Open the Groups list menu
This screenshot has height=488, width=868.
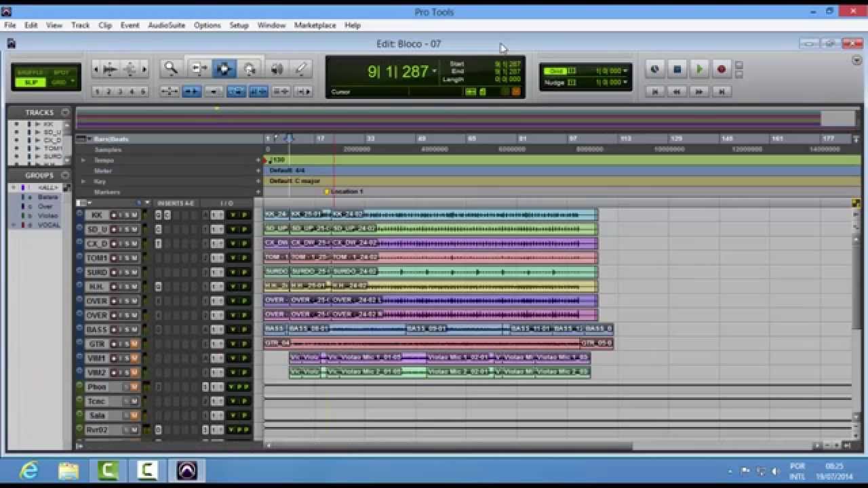[x=65, y=175]
